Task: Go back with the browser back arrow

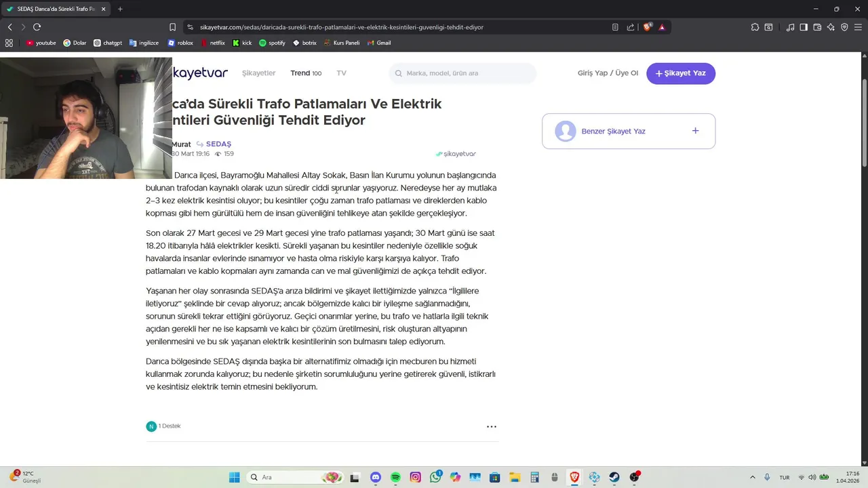Action: point(9,27)
